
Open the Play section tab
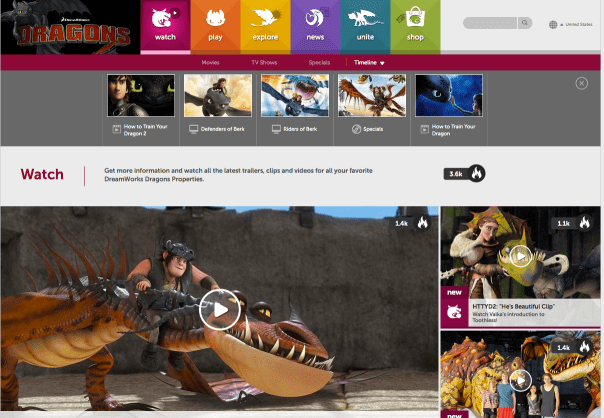tap(215, 26)
